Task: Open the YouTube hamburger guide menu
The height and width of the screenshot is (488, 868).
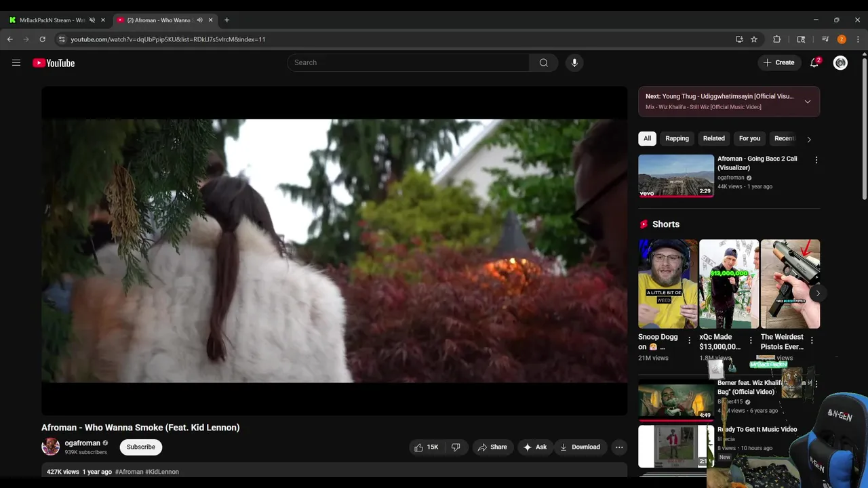Action: (16, 63)
